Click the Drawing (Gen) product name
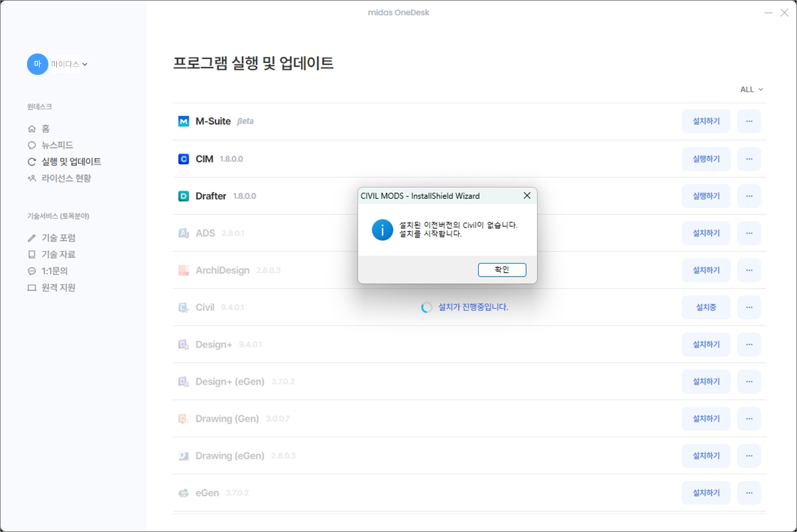 coord(227,419)
